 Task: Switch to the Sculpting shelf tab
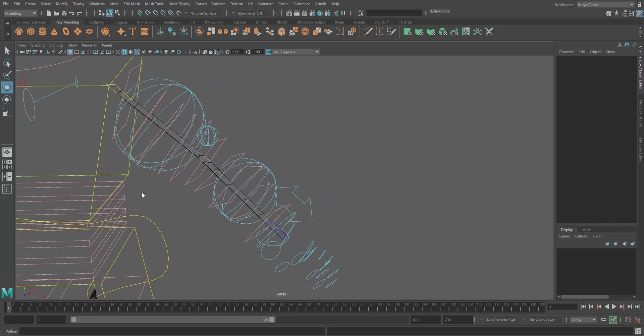[97, 22]
